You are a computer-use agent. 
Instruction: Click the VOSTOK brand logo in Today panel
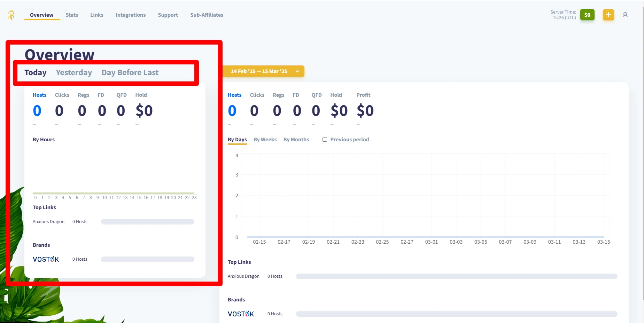pyautogui.click(x=46, y=259)
